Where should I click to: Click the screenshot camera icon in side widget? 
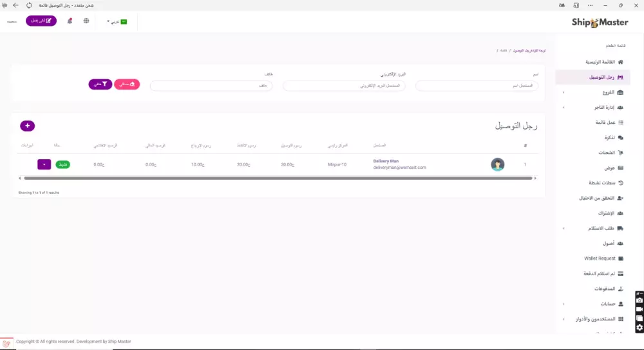(x=639, y=300)
